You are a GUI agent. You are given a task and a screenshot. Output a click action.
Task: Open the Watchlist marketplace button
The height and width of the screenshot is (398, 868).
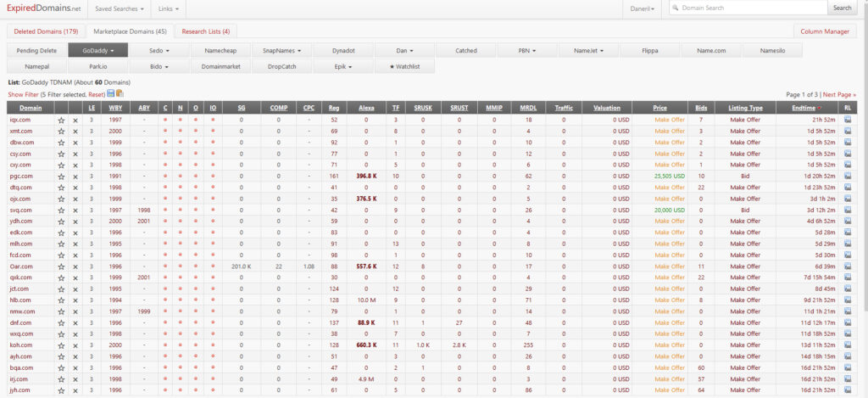pyautogui.click(x=404, y=66)
